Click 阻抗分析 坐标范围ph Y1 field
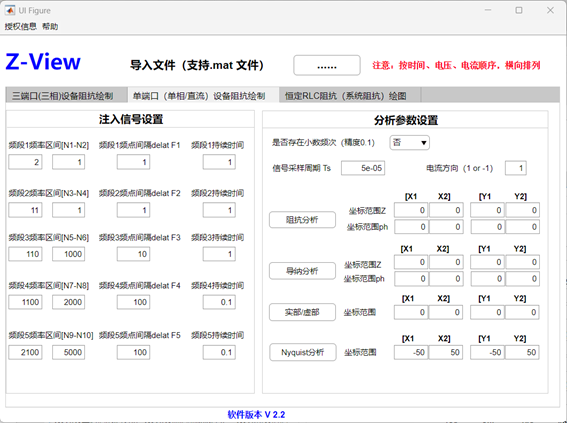The image size is (567, 423). [x=487, y=227]
